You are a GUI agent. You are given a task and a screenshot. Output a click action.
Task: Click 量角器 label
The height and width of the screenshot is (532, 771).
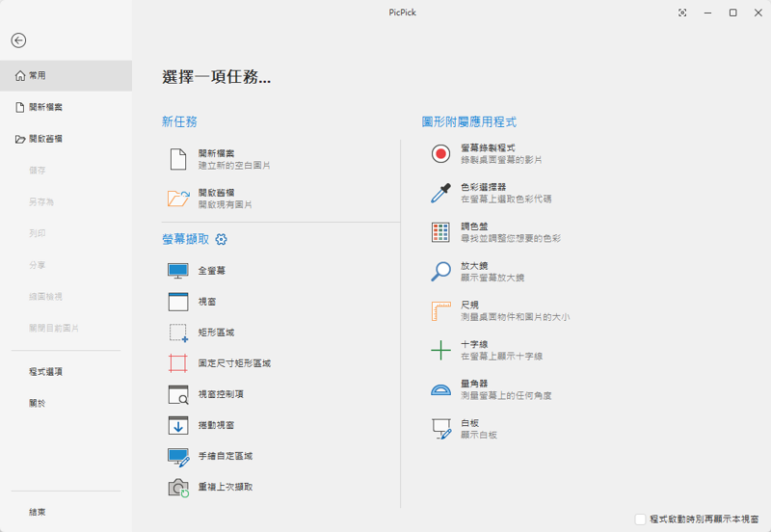(x=474, y=384)
